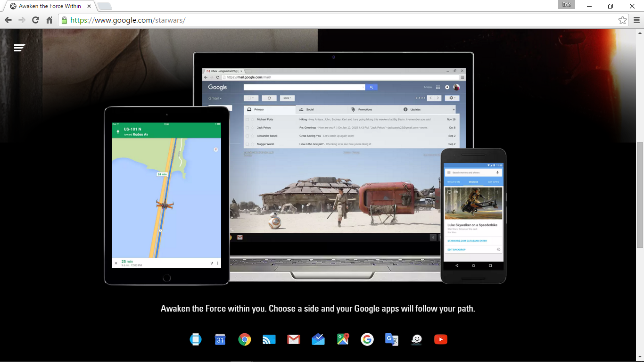
Task: Open the page hamburger menu
Action: pyautogui.click(x=19, y=48)
